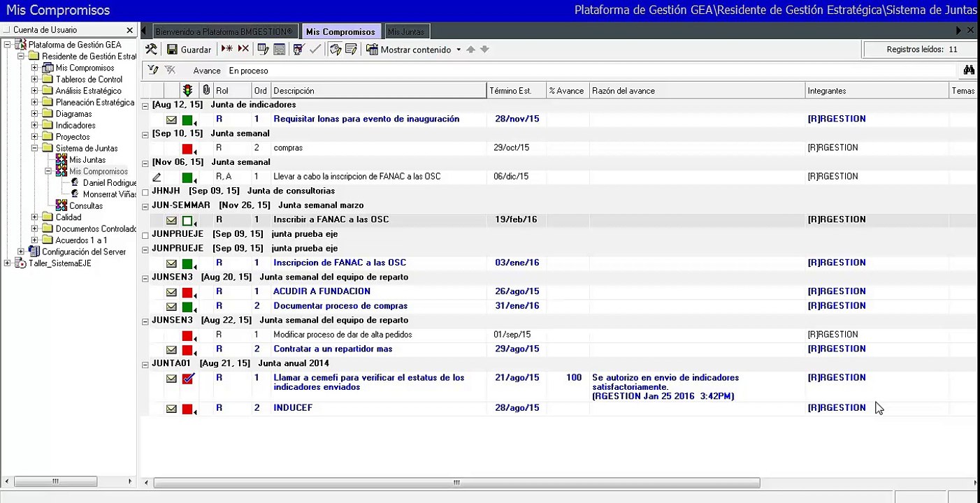This screenshot has width=980, height=503.
Task: Collapse the Sistema de Juntas folder
Action: pyautogui.click(x=35, y=148)
